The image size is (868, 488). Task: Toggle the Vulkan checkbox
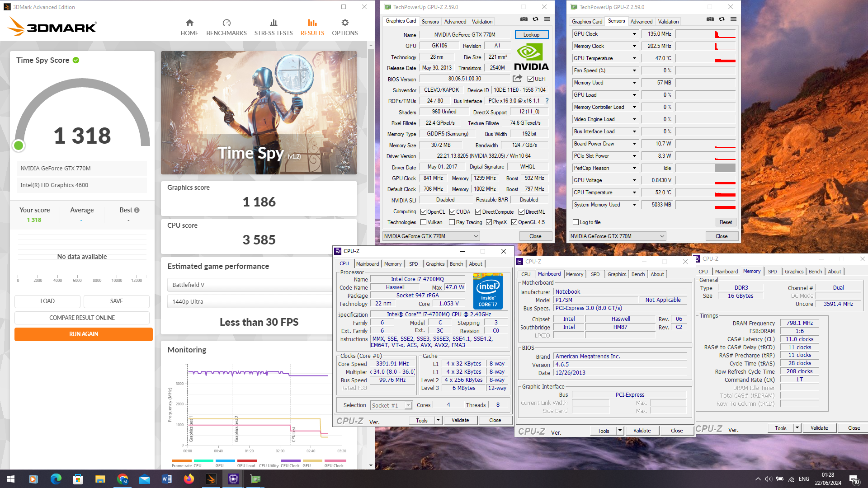[x=423, y=222]
